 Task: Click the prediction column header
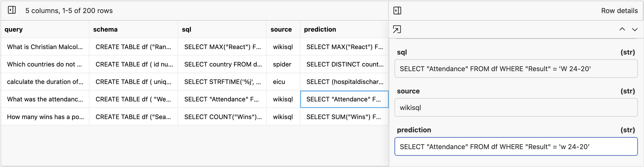[320, 29]
